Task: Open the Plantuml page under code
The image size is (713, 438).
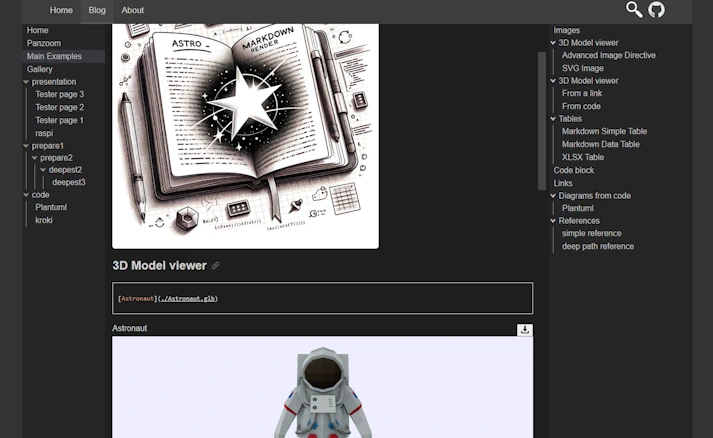Action: 51,207
